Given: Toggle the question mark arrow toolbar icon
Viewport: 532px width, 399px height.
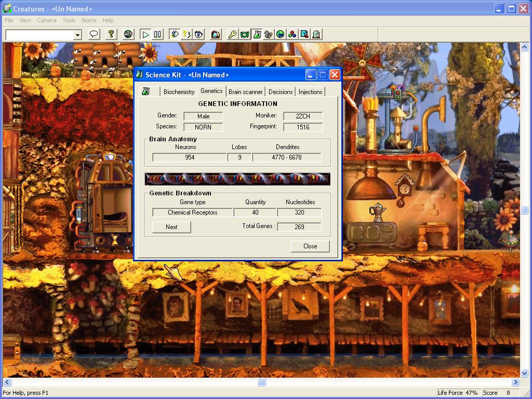Looking at the screenshot, I should pos(187,34).
